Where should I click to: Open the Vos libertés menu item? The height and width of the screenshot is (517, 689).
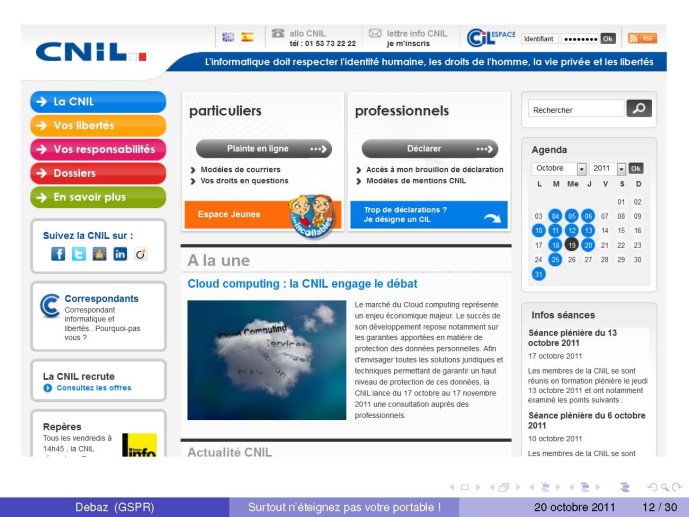(x=98, y=126)
